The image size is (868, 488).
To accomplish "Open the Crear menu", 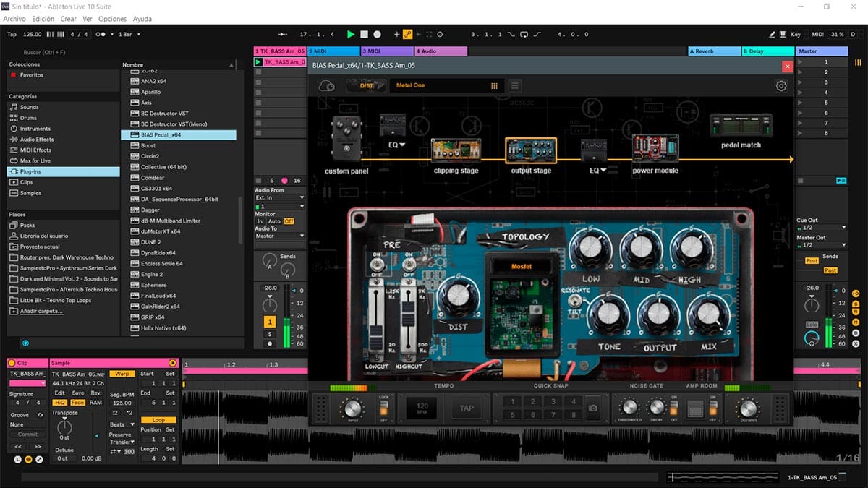I will [x=69, y=19].
